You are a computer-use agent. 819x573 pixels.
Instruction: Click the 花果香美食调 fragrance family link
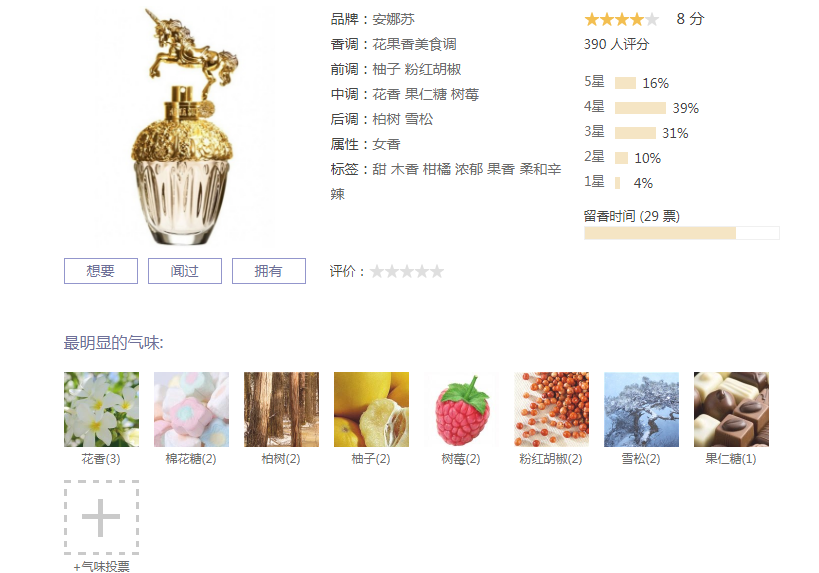(x=414, y=44)
